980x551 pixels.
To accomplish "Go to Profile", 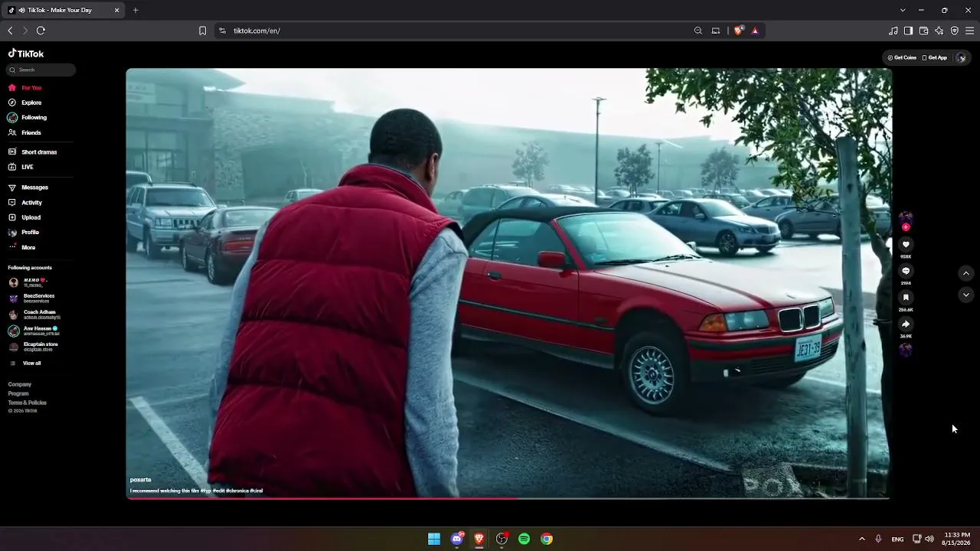I will point(23,232).
